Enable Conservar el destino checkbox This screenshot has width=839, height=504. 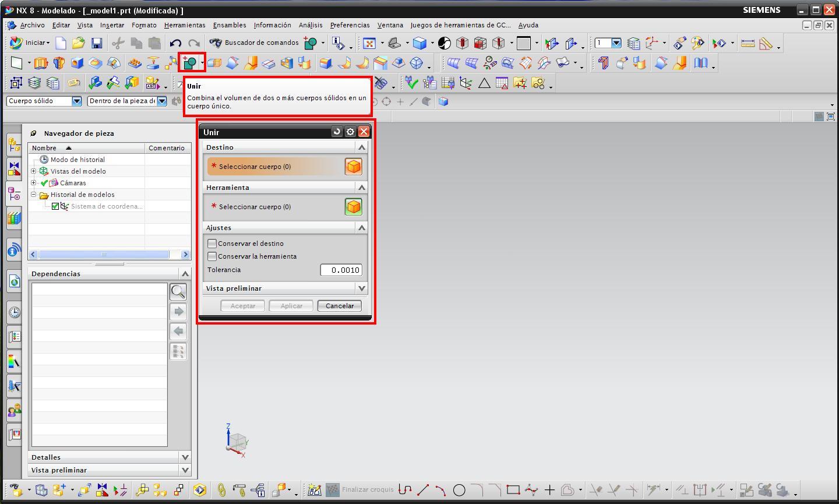[x=212, y=244]
